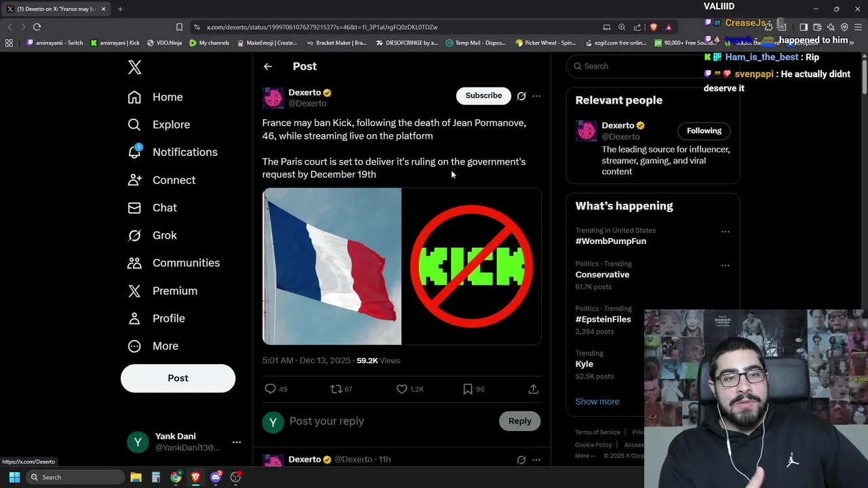Viewport: 868px width, 488px height.
Task: Open a new browser tab
Action: [120, 9]
